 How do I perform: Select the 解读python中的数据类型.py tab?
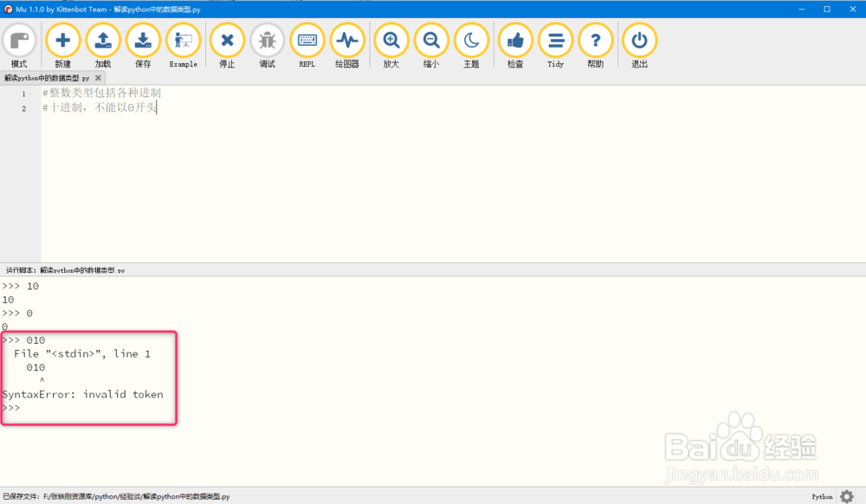tap(47, 78)
